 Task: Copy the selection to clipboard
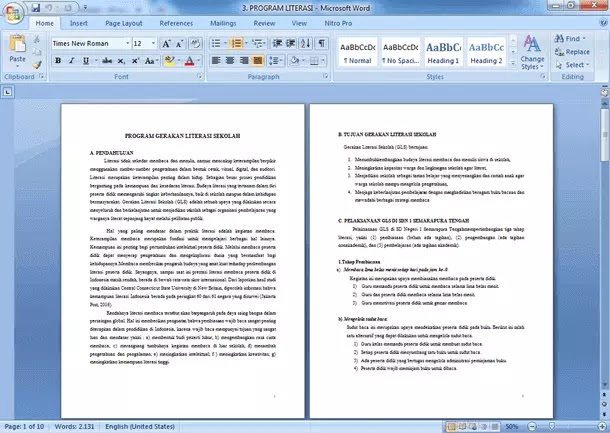37,52
